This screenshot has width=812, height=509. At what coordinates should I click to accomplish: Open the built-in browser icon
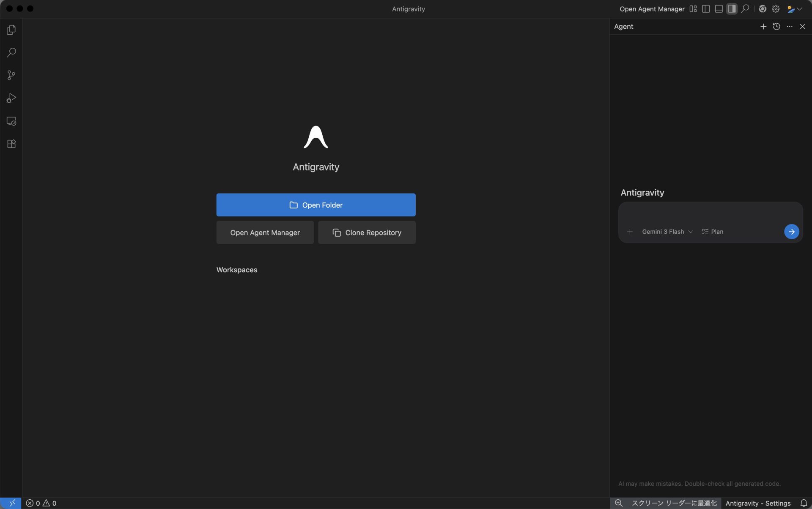point(763,8)
